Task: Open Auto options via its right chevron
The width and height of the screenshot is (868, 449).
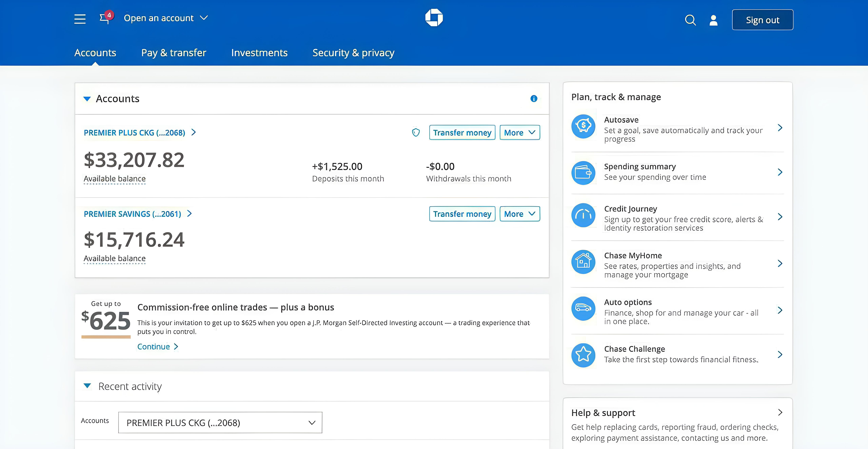Action: click(x=780, y=310)
